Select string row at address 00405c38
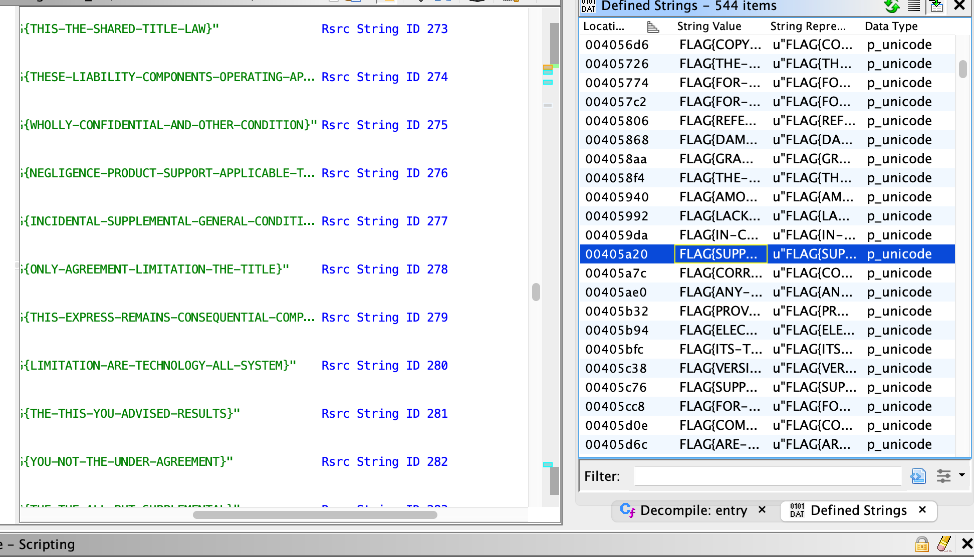Viewport: 974px width, 560px height. [767, 368]
